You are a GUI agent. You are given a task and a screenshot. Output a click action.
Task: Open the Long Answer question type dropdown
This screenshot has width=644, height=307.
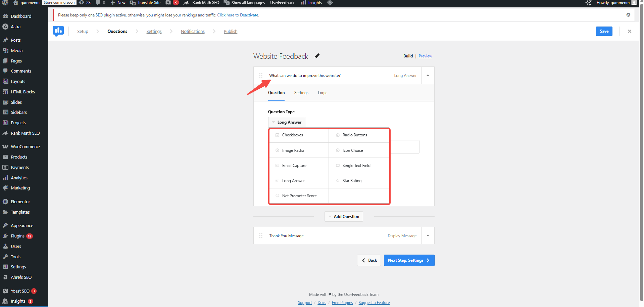[287, 122]
